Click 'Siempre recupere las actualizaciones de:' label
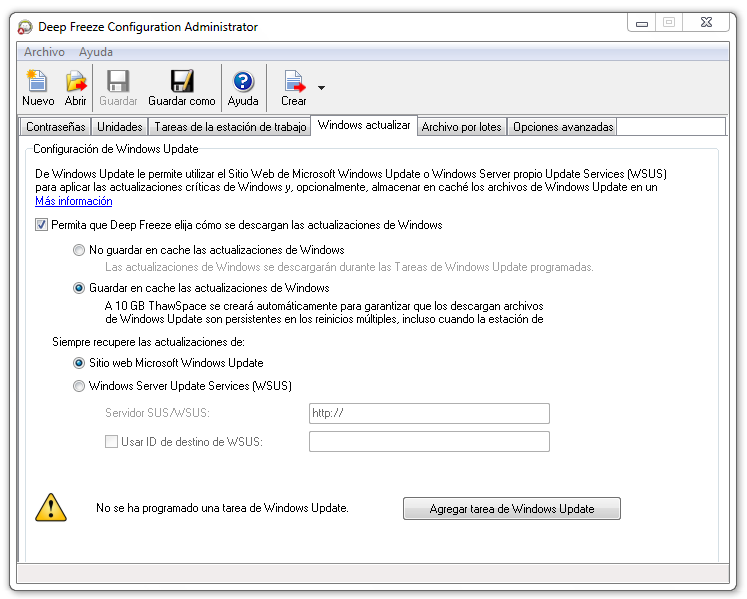The width and height of the screenshot is (747, 599). click(x=148, y=342)
